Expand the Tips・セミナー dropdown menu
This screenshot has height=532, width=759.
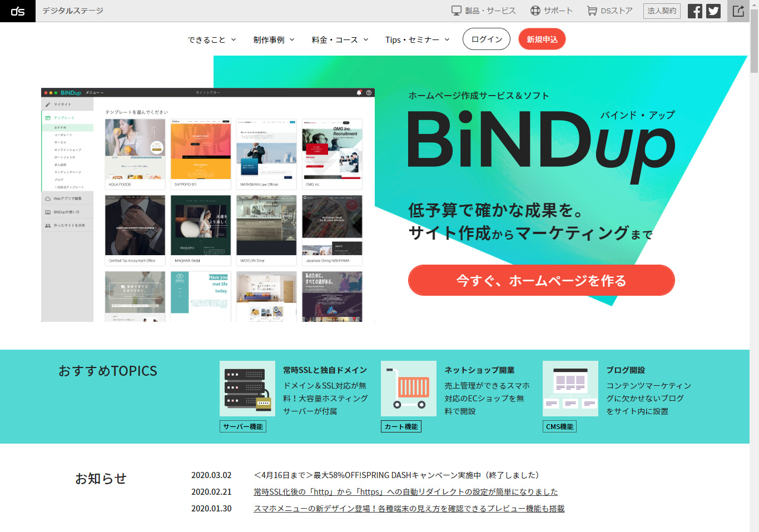click(x=418, y=39)
